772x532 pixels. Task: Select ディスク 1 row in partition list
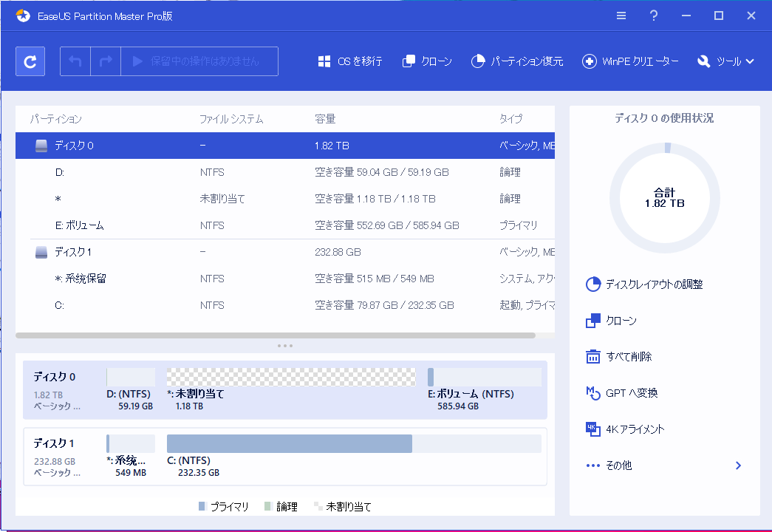pyautogui.click(x=285, y=252)
